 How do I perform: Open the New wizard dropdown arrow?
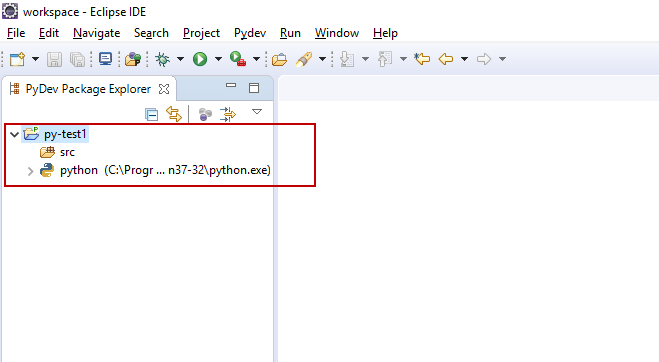pos(35,59)
